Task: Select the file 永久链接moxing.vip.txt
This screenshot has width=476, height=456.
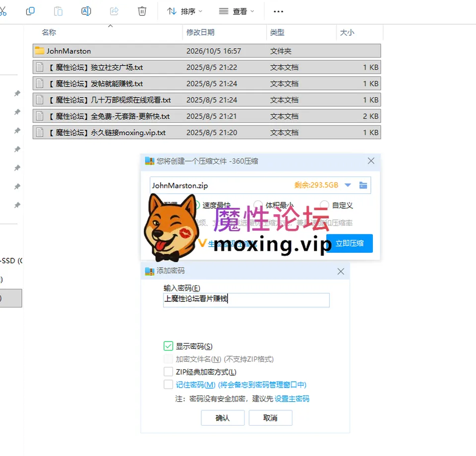Action: point(207,132)
